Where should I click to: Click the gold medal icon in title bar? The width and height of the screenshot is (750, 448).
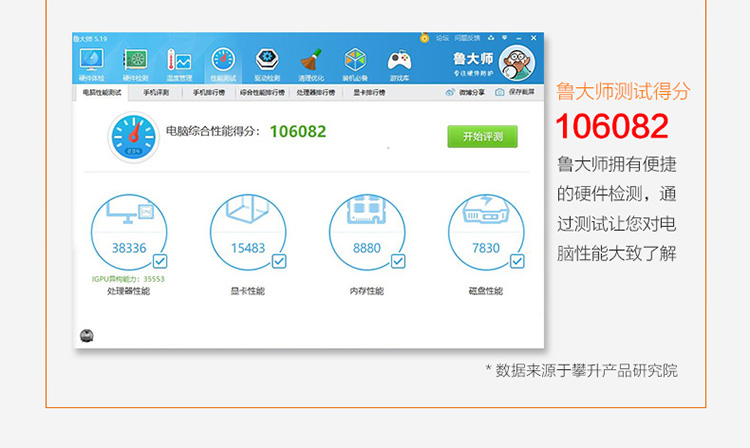424,38
